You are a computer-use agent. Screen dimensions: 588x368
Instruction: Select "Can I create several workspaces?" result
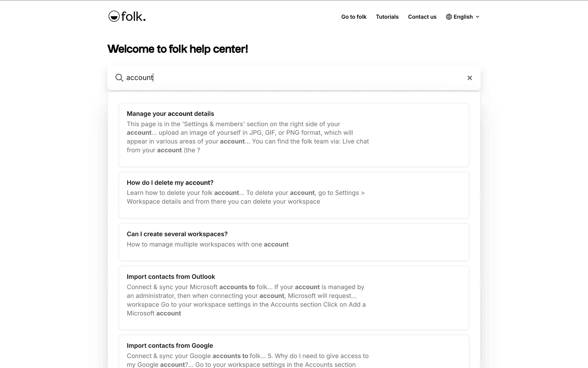[x=177, y=234]
